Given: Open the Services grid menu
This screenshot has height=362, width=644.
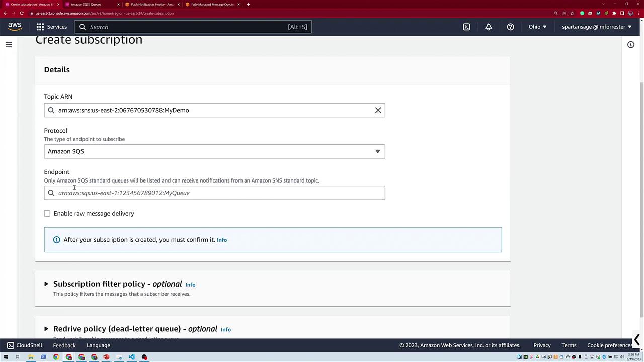Looking at the screenshot, I should click(40, 27).
